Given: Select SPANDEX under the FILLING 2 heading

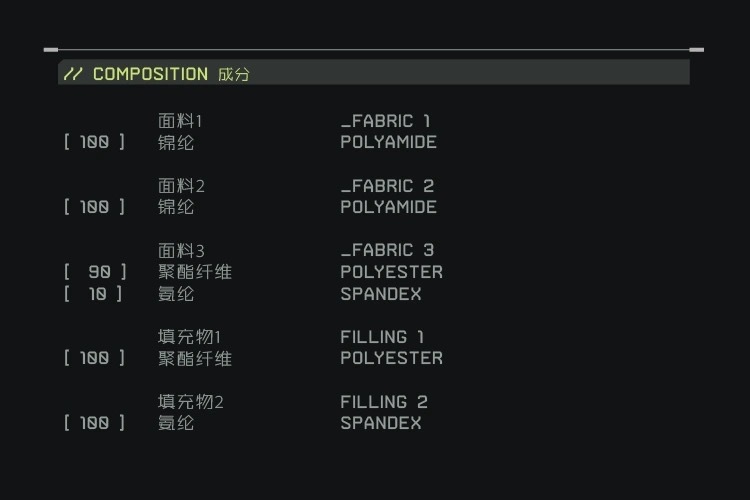Looking at the screenshot, I should point(381,423).
